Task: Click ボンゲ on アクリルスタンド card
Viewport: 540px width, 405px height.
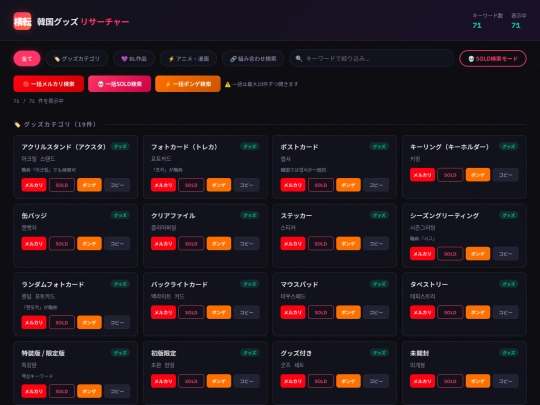Action: [x=90, y=185]
